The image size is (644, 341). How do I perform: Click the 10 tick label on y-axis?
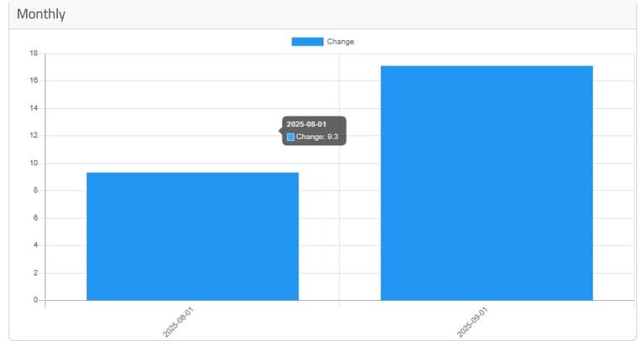[x=34, y=163]
